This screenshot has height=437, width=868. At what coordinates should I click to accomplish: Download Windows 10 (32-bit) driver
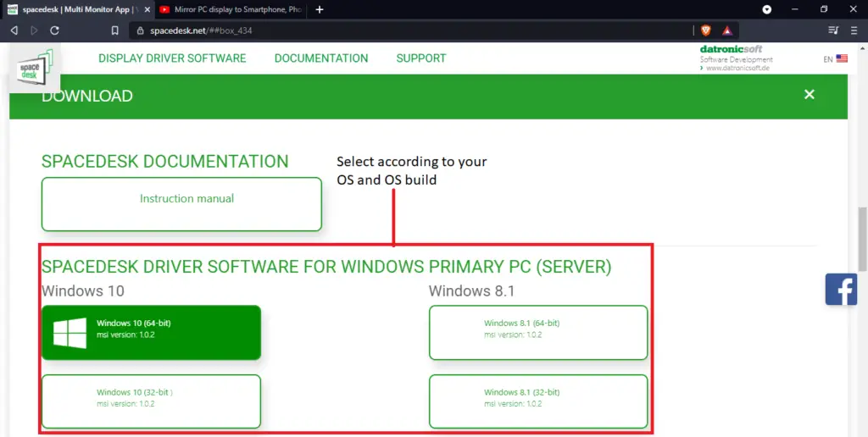151,401
